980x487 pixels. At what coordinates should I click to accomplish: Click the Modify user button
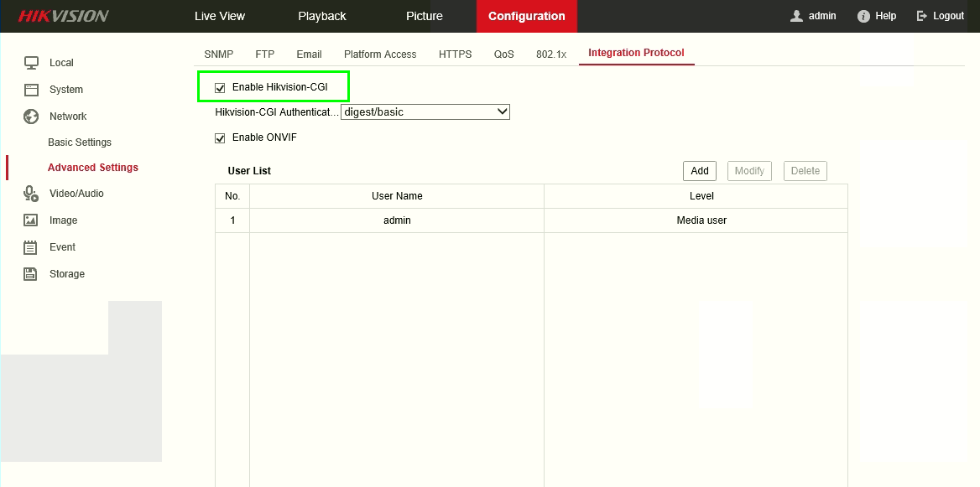(x=749, y=170)
